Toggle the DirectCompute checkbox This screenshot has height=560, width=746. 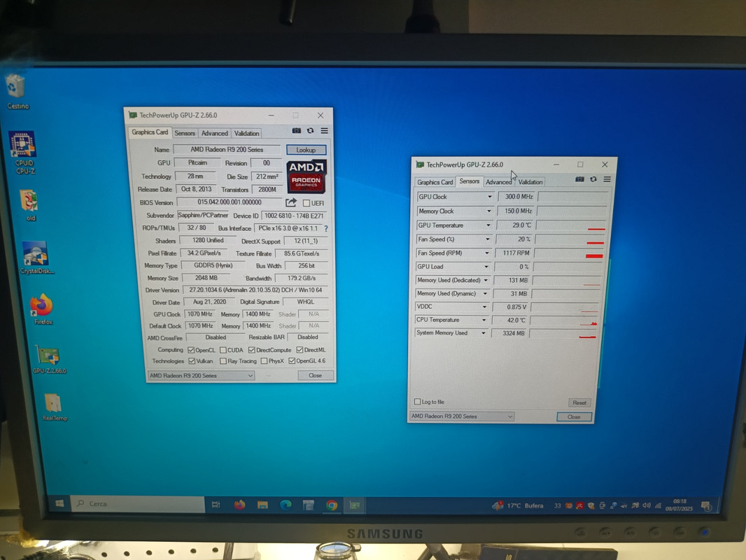[x=252, y=350]
